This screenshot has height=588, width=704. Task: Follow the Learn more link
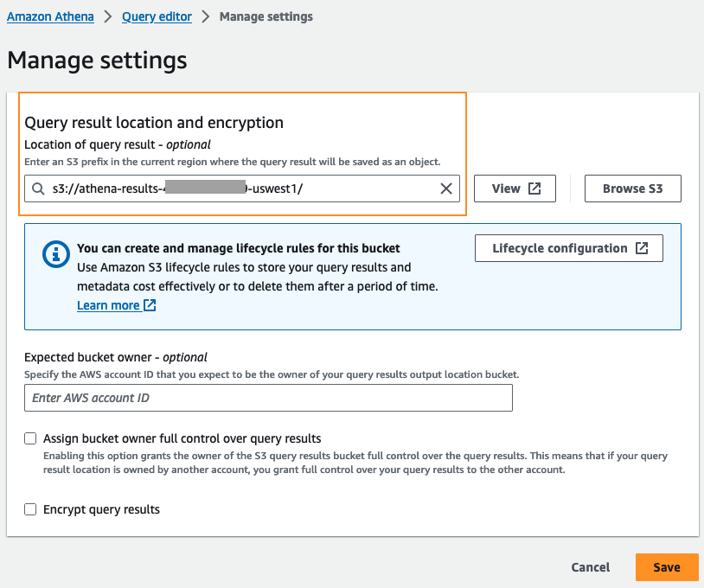coord(116,305)
